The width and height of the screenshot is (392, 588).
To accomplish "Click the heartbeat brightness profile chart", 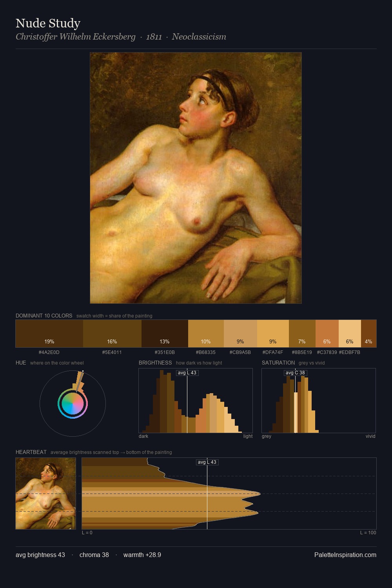I will [x=229, y=494].
